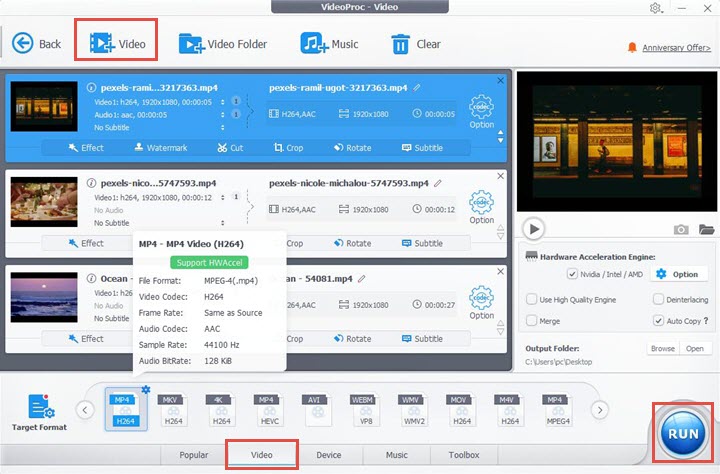Crop the pexels-ramil video
Viewport: 720px width, 474px height.
tap(288, 148)
